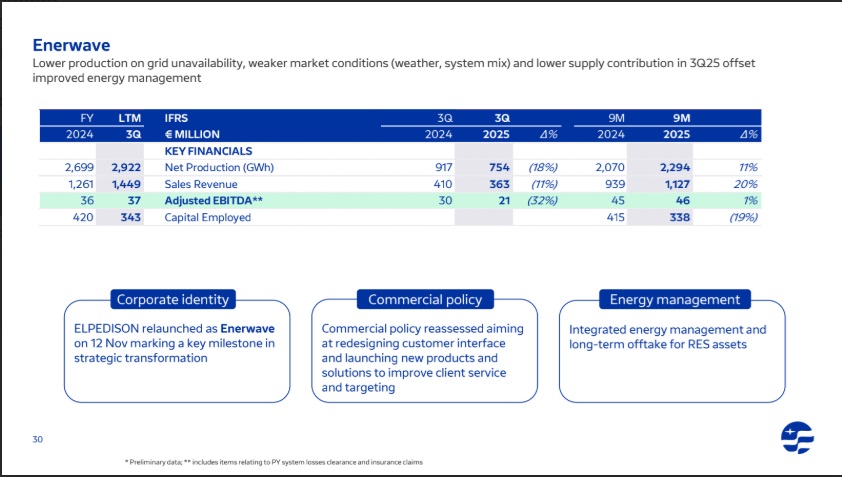Image resolution: width=842 pixels, height=477 pixels.
Task: Click the 2,922 LTM net production value
Action: 126,167
